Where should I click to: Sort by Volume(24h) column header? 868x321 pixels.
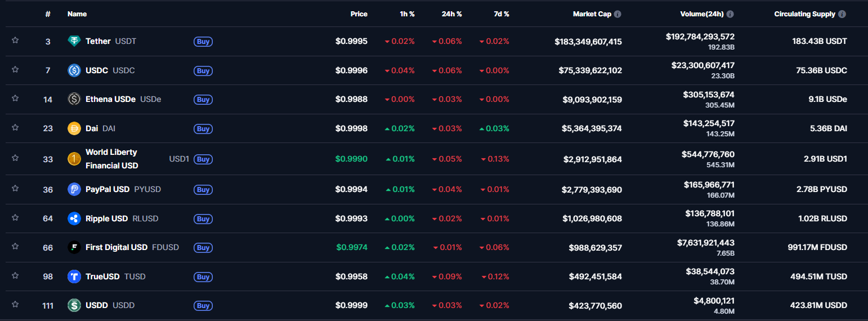701,14
